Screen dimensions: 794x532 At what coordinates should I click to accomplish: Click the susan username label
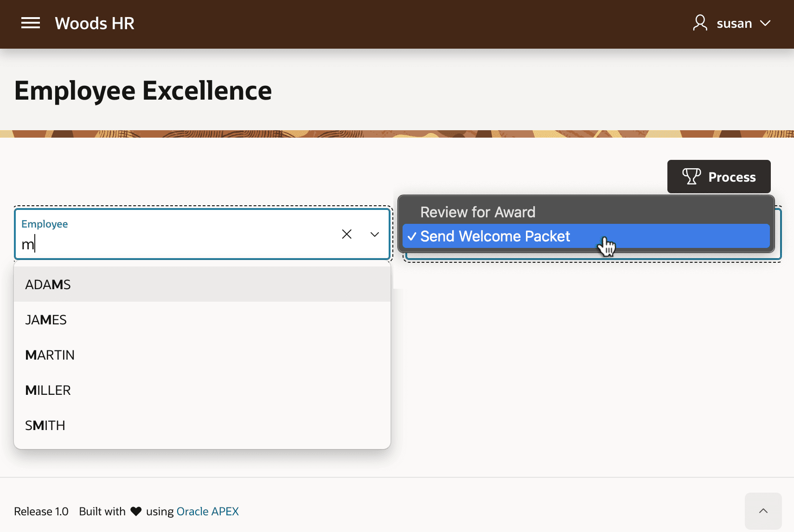click(x=734, y=23)
